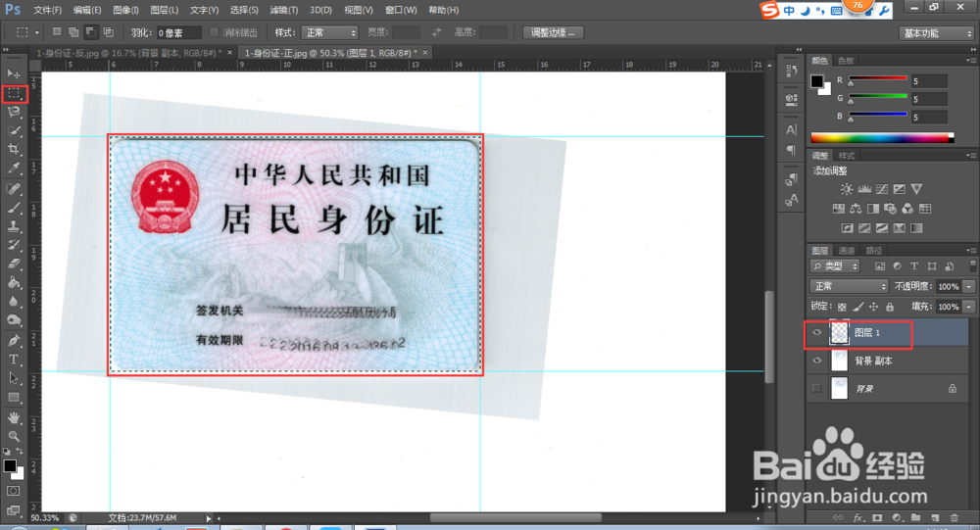Hide 背景 副本 layer visibility
Image resolution: width=980 pixels, height=530 pixels.
point(817,361)
